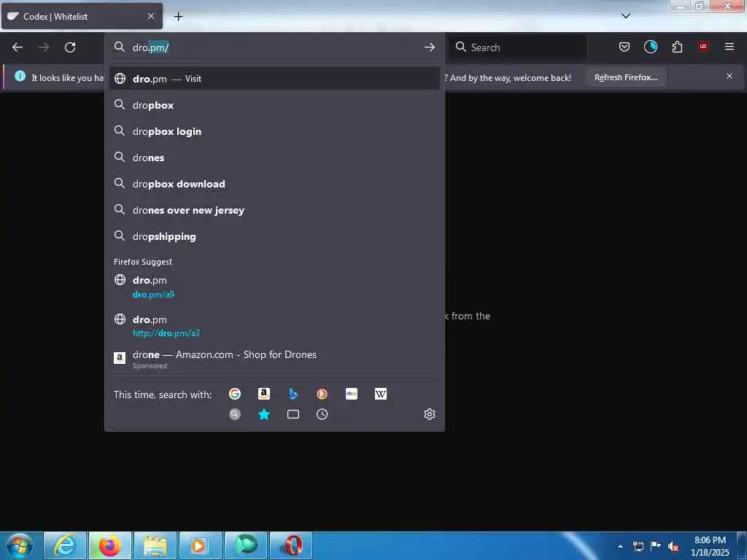Open the Windows Start orb
Screen dimensions: 747x560
coord(20,545)
